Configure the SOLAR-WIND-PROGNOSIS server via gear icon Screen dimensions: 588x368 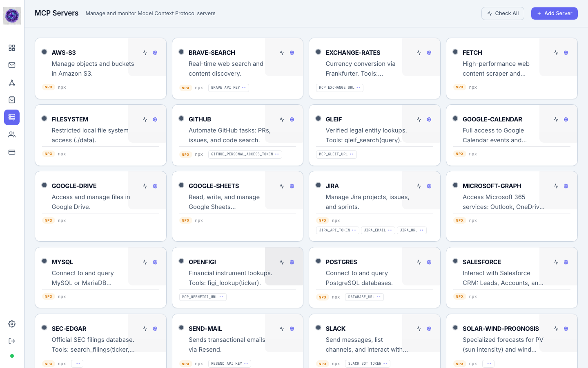(566, 329)
